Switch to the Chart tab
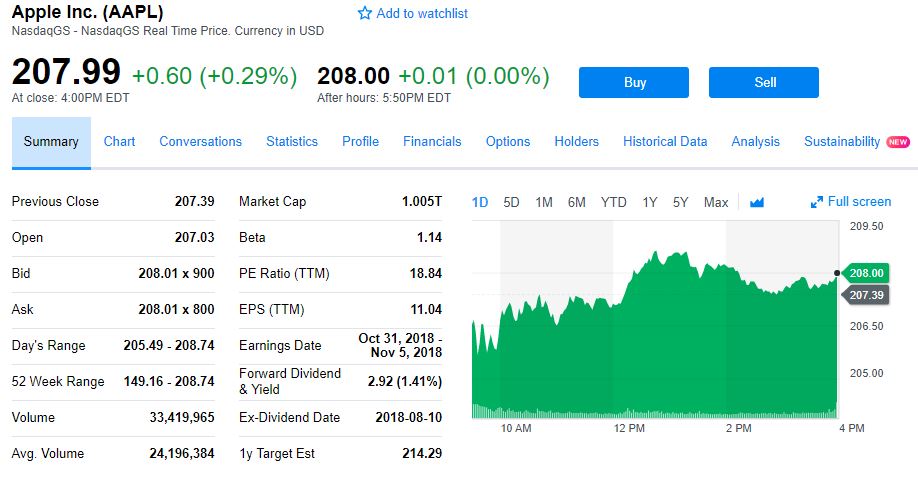 tap(119, 142)
